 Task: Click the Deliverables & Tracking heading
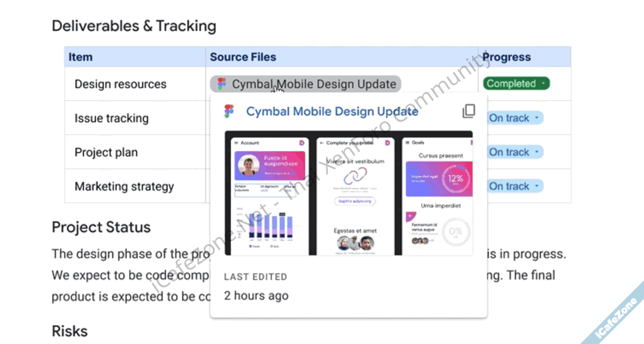134,26
